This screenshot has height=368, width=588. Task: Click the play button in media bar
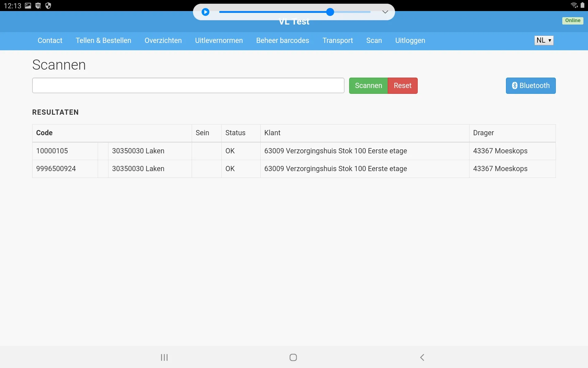tap(205, 11)
